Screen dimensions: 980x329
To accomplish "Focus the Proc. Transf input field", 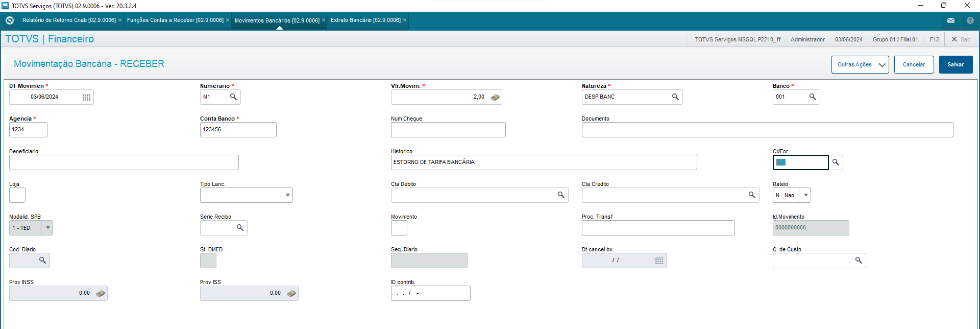I will [658, 228].
